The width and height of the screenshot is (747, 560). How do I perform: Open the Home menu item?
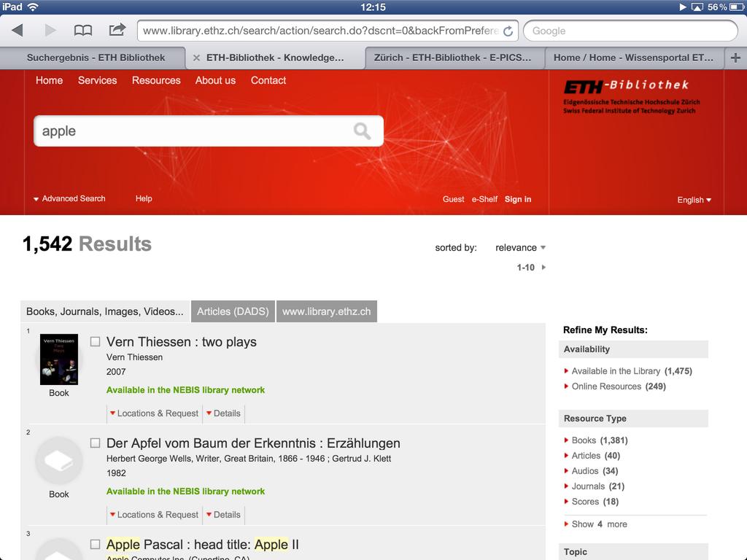tap(49, 80)
